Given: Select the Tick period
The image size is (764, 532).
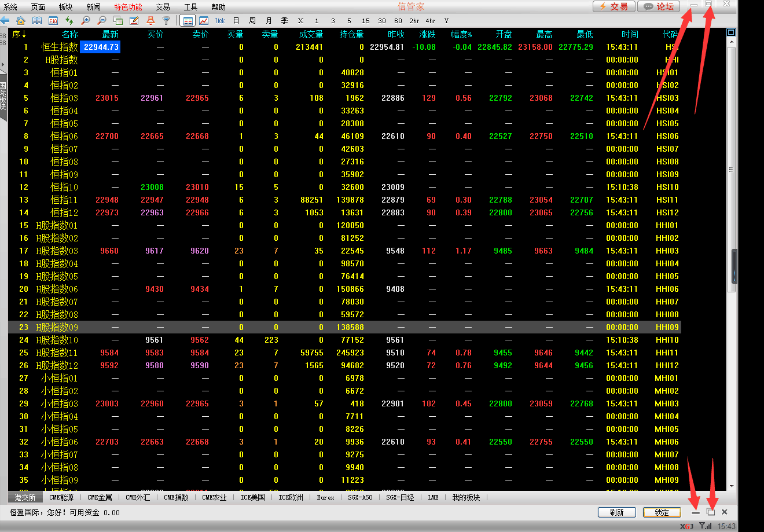Looking at the screenshot, I should (x=220, y=21).
